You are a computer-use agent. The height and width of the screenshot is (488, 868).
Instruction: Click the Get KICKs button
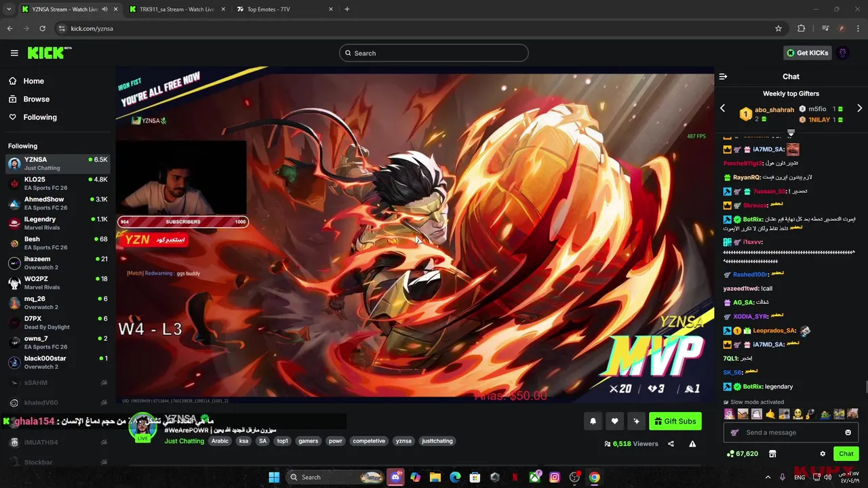(807, 53)
